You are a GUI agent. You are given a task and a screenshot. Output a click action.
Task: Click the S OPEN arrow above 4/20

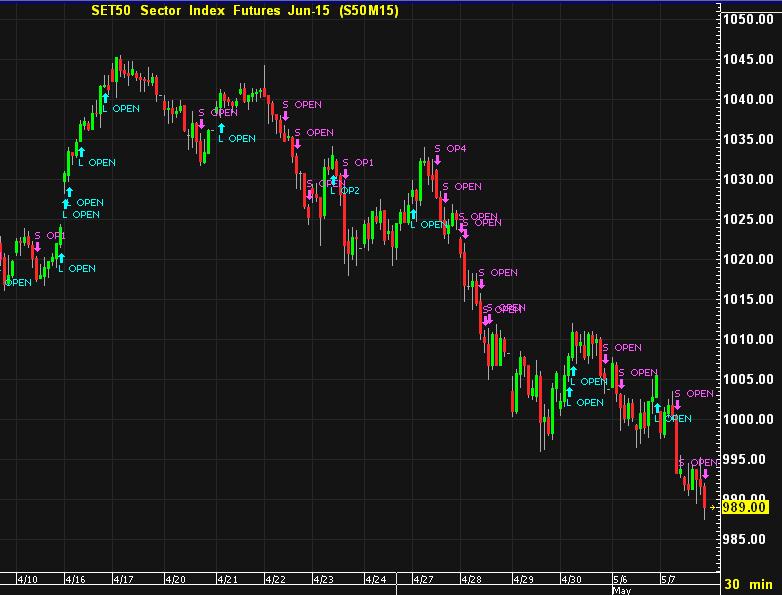(x=201, y=123)
